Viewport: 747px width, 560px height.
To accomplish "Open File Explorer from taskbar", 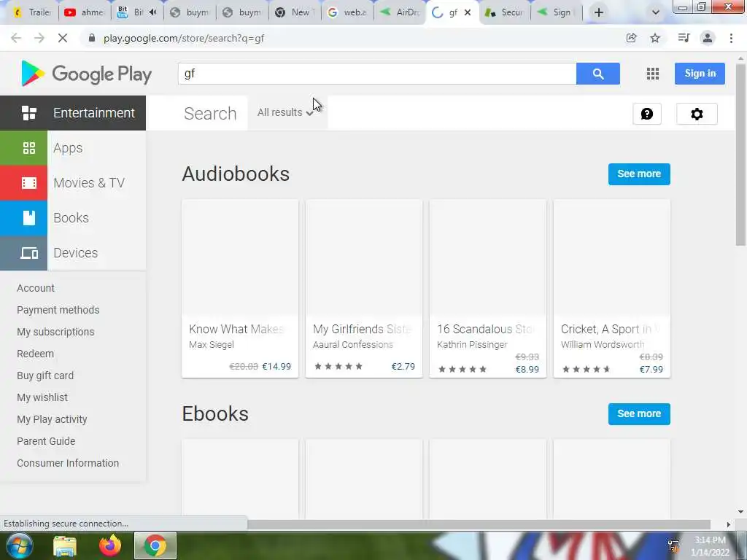I will [x=65, y=546].
